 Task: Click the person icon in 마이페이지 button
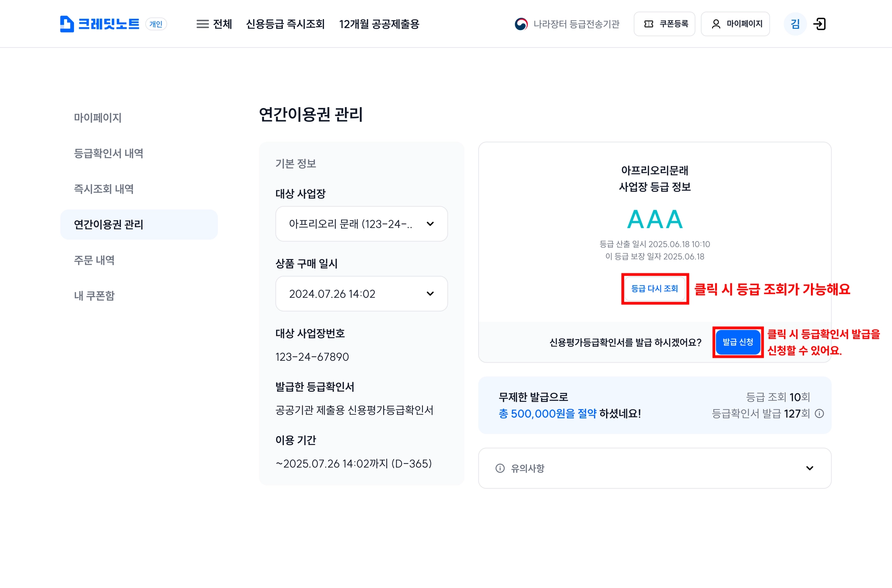pos(716,24)
